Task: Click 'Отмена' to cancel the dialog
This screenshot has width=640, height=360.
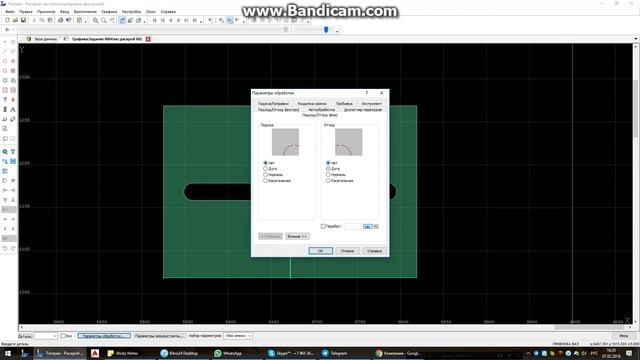Action: pos(347,251)
